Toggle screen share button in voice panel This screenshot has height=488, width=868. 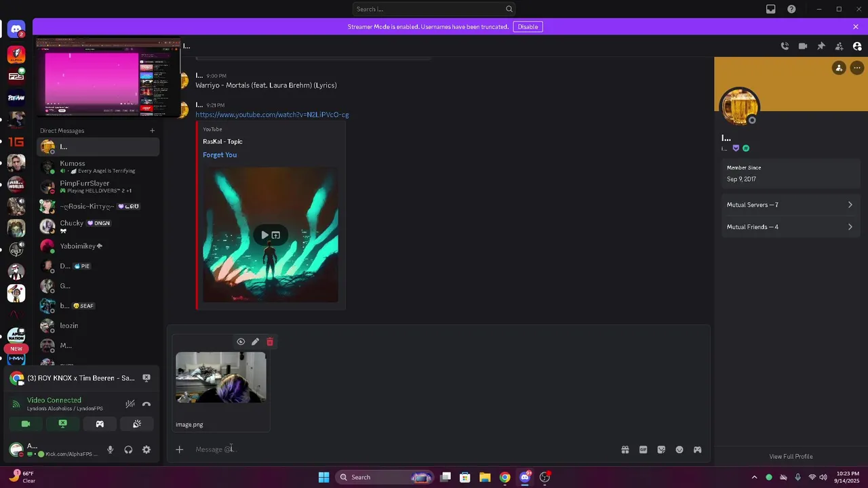[62, 424]
